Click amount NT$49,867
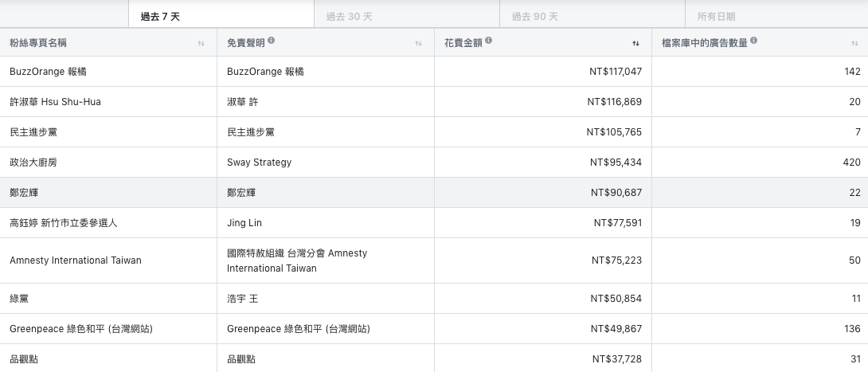 pos(616,329)
